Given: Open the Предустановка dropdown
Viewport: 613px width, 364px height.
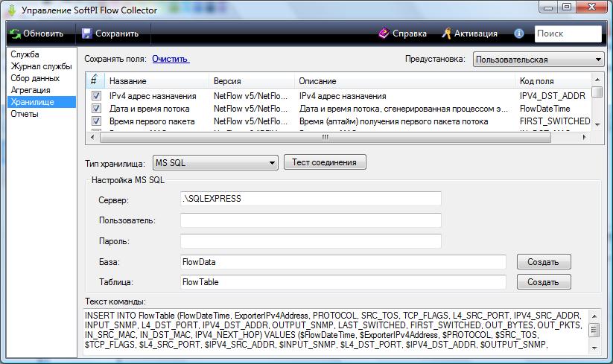Looking at the screenshot, I should (538, 60).
